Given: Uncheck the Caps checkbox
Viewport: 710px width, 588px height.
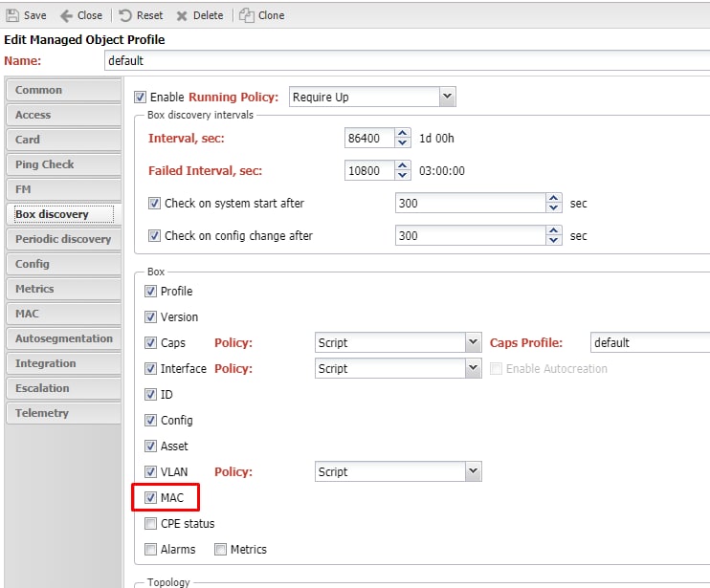Looking at the screenshot, I should click(x=150, y=343).
